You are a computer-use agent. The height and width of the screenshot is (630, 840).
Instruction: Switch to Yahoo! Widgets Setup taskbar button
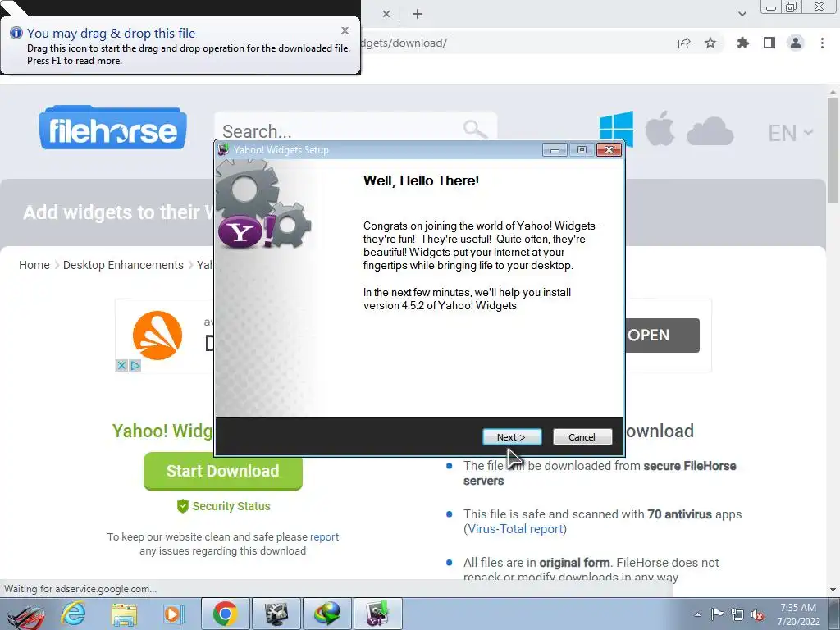click(377, 614)
